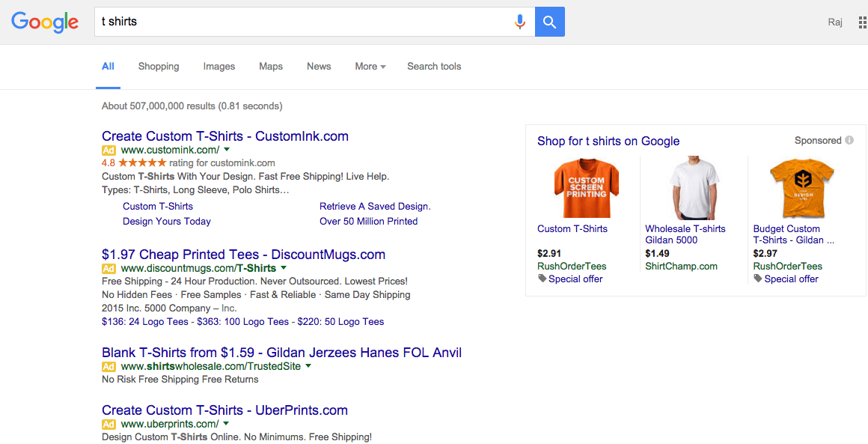The height and width of the screenshot is (444, 868).
Task: Switch to the News tab
Action: (319, 67)
